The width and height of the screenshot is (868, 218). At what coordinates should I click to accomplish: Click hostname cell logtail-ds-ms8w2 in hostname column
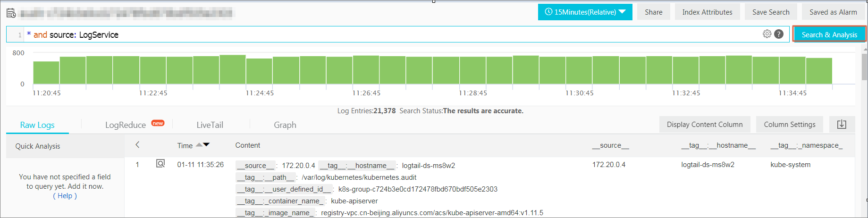tap(708, 165)
